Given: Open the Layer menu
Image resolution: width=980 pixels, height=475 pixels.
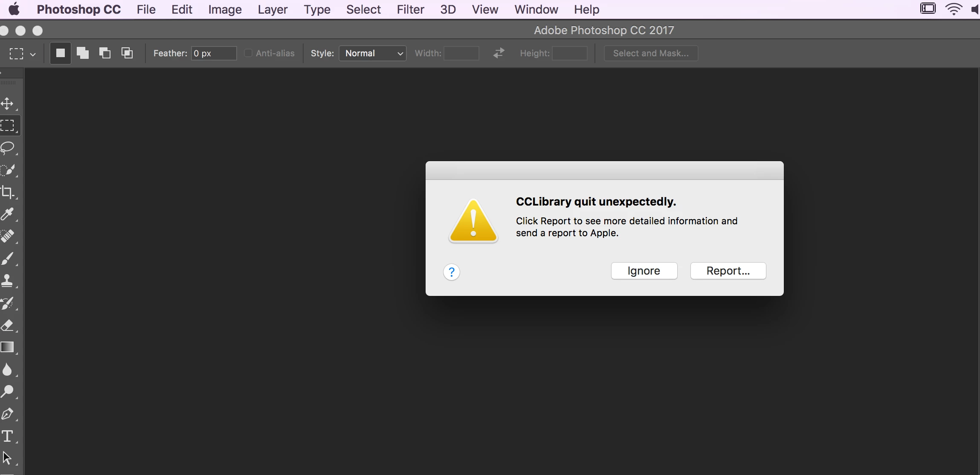Looking at the screenshot, I should [x=273, y=9].
